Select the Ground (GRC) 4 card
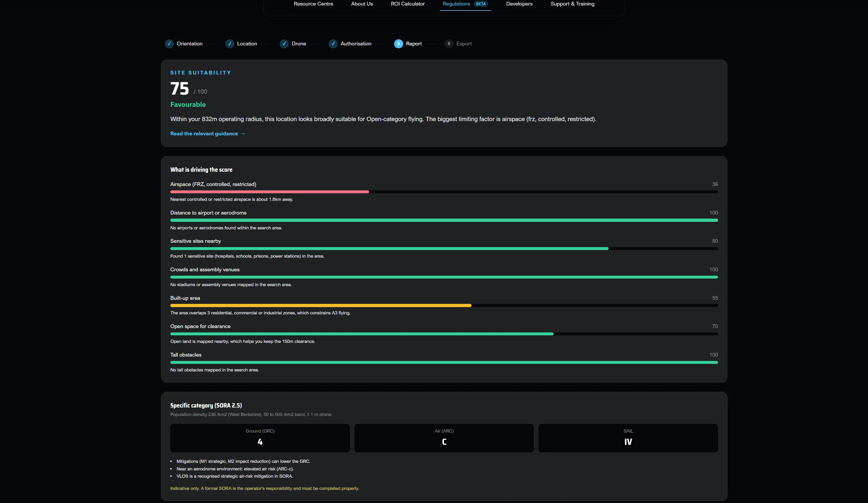The width and height of the screenshot is (868, 503). (x=260, y=438)
